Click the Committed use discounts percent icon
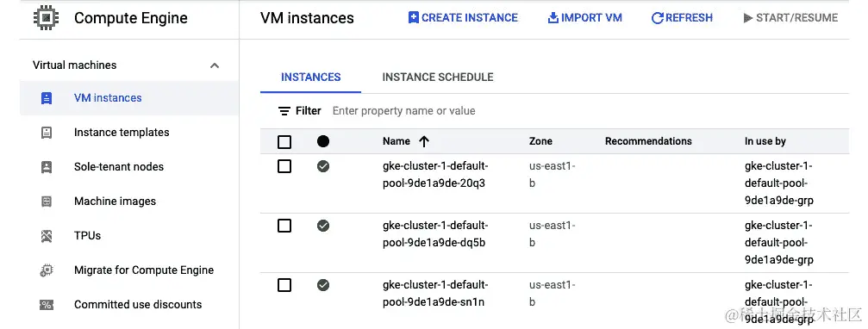The height and width of the screenshot is (329, 868). [47, 305]
